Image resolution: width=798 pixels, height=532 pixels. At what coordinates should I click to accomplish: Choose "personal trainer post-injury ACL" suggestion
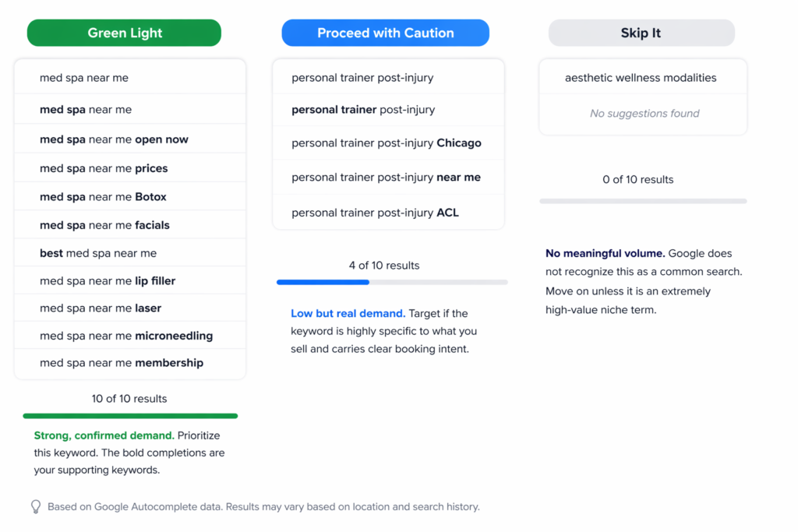pyautogui.click(x=375, y=213)
